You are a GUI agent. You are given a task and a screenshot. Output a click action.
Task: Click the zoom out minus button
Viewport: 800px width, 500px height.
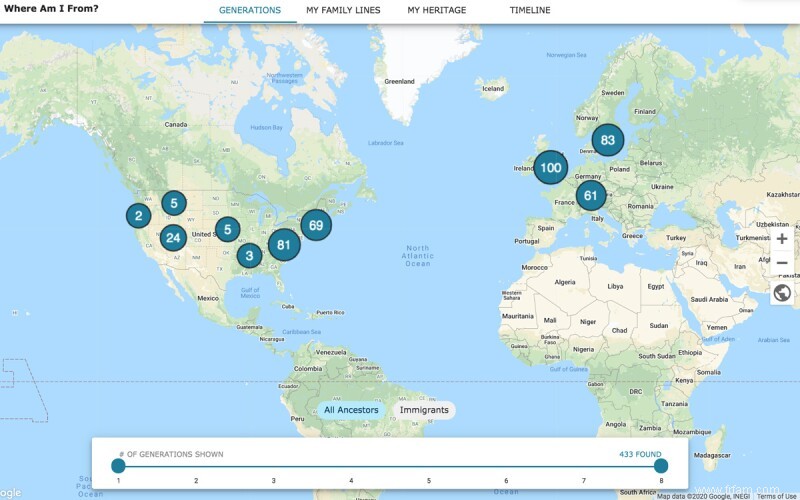click(782, 263)
